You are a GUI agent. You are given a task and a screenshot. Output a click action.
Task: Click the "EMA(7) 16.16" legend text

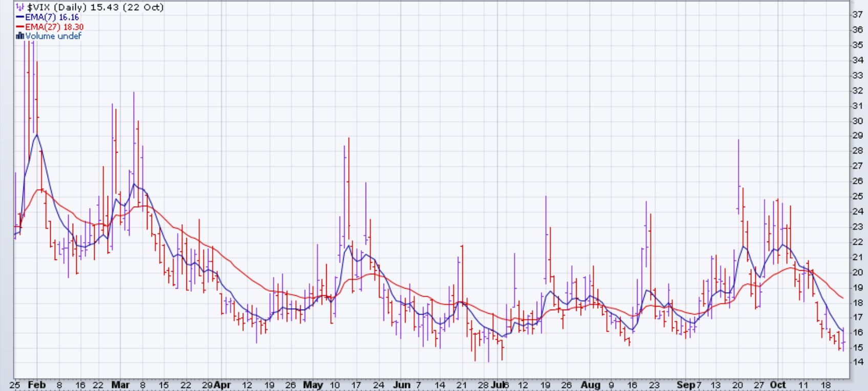click(52, 17)
